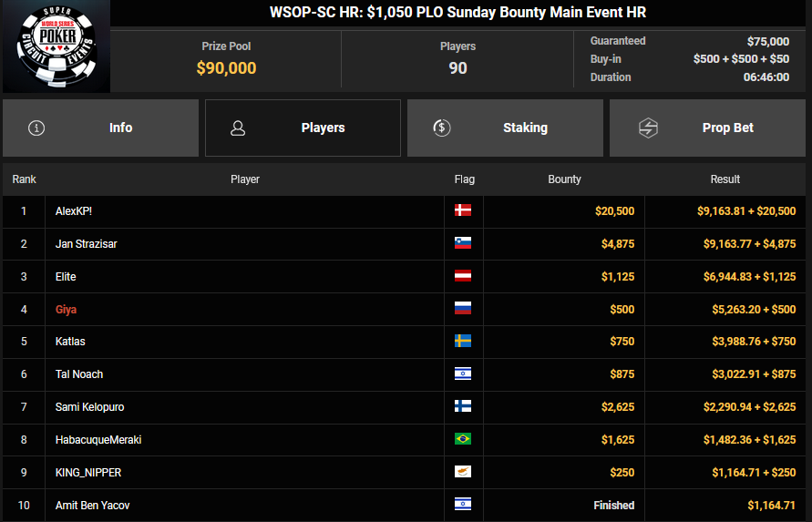Click the Staking dollar icon
812x522 pixels.
pos(441,128)
